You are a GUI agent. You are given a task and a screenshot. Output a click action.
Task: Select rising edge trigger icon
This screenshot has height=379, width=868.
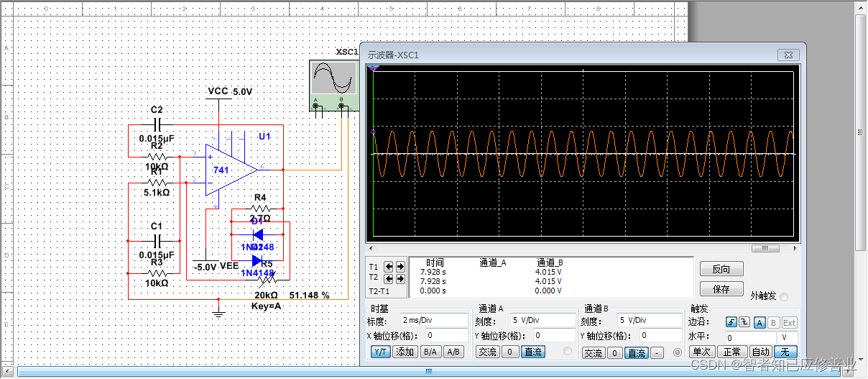click(x=731, y=322)
